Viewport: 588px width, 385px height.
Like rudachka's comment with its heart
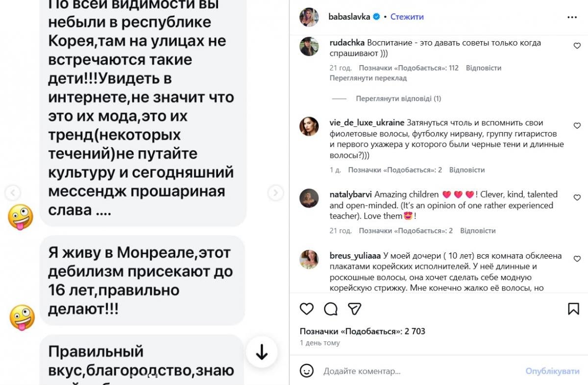[x=577, y=44]
